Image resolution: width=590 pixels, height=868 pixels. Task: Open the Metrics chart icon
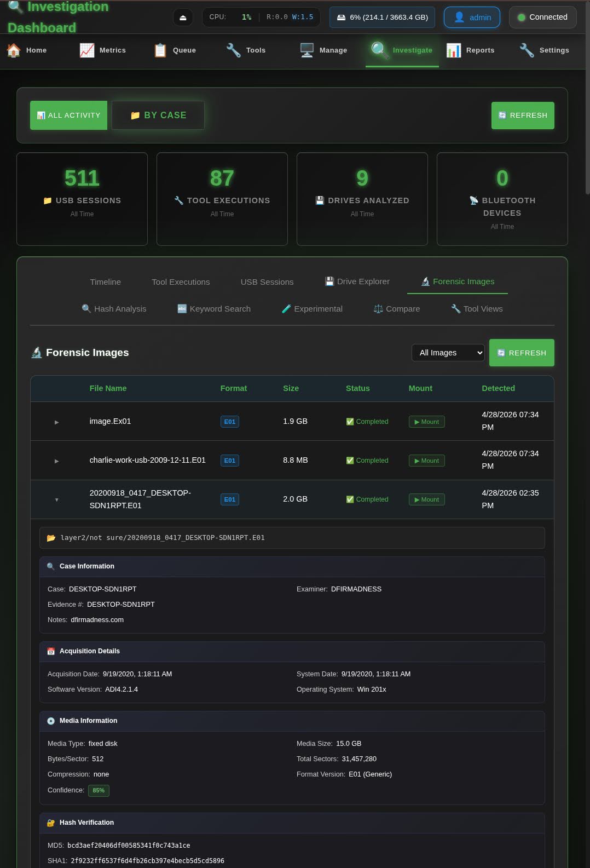click(x=87, y=50)
